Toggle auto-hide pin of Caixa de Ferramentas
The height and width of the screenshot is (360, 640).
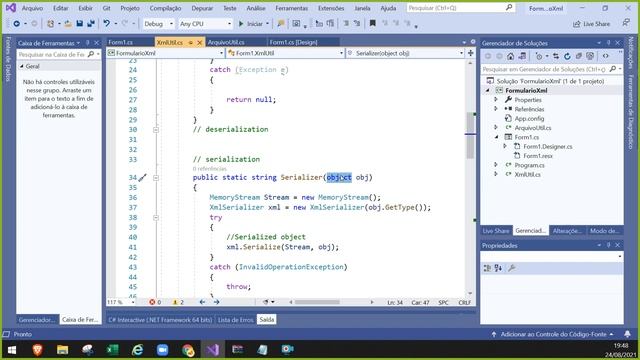[87, 42]
